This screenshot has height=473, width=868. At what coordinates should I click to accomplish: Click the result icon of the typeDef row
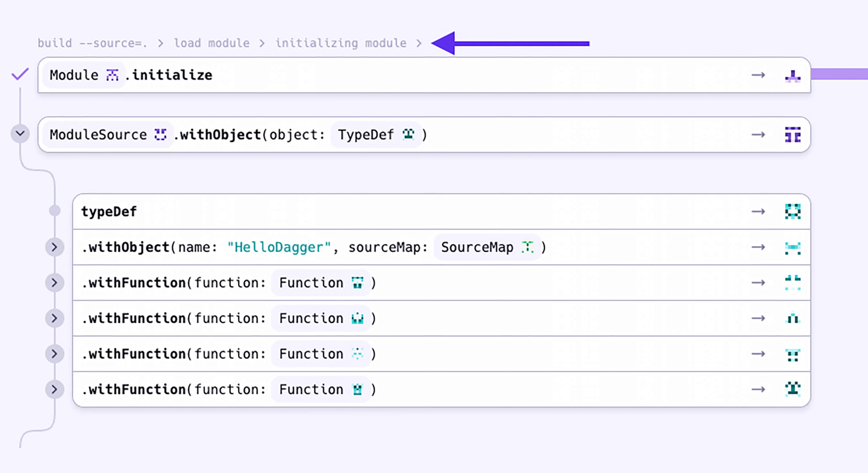pyautogui.click(x=792, y=212)
